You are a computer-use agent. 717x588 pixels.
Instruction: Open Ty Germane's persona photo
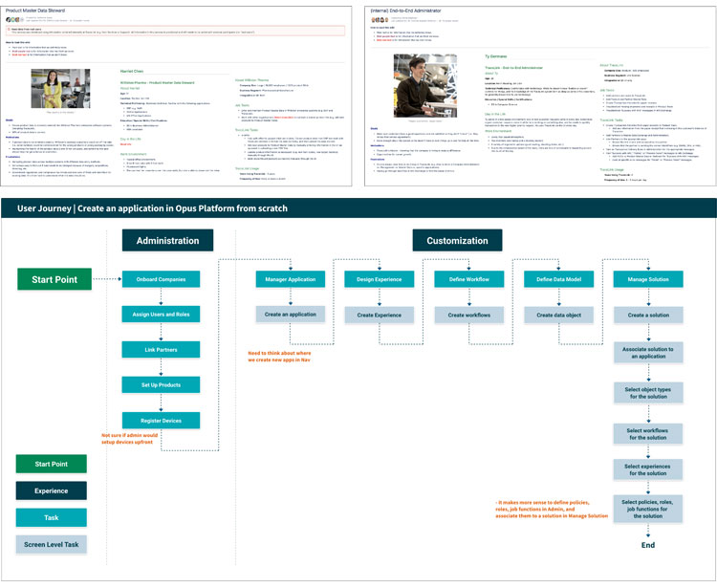424,85
